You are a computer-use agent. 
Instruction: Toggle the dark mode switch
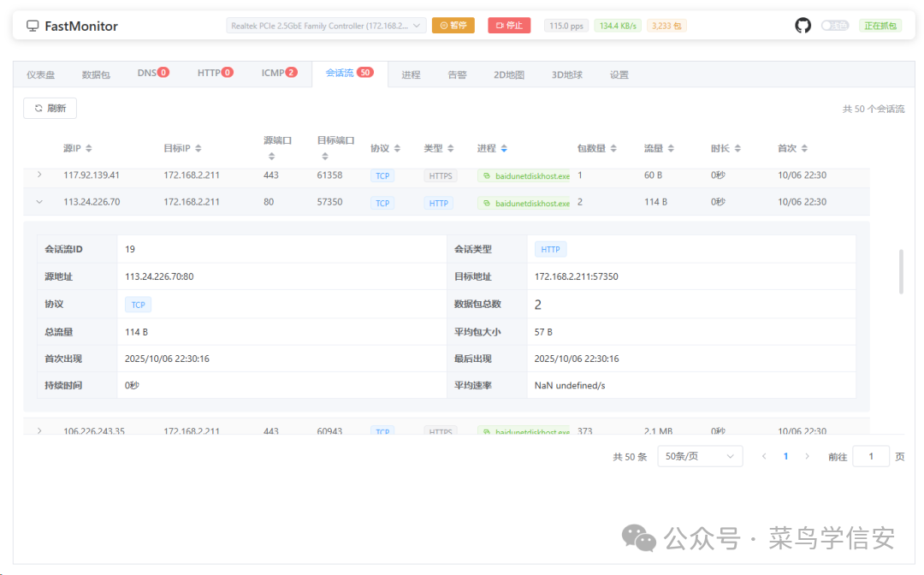pos(835,26)
